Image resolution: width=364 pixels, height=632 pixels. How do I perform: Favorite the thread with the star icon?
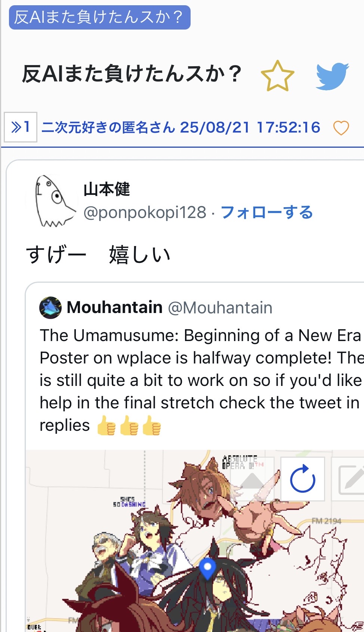(277, 76)
